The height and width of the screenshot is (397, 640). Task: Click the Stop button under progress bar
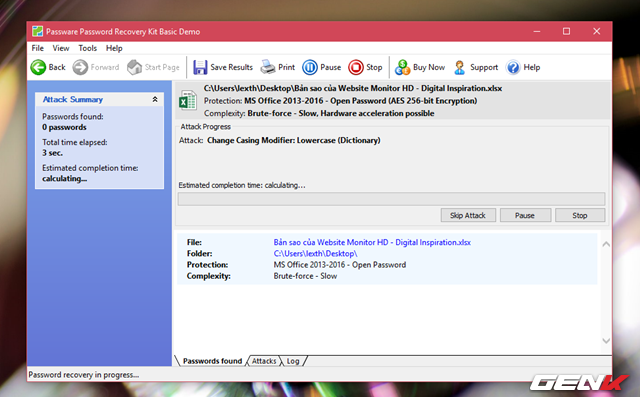tap(580, 215)
